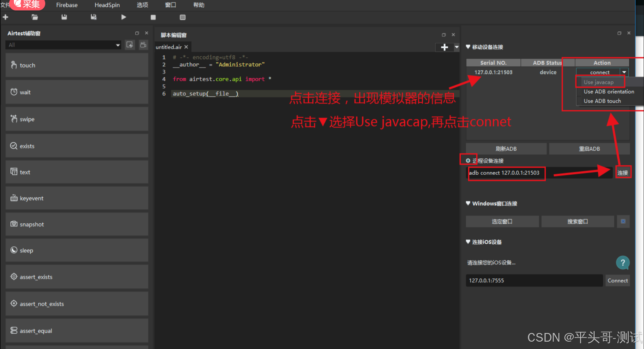Select the wait command
The image size is (644, 349).
click(x=77, y=92)
